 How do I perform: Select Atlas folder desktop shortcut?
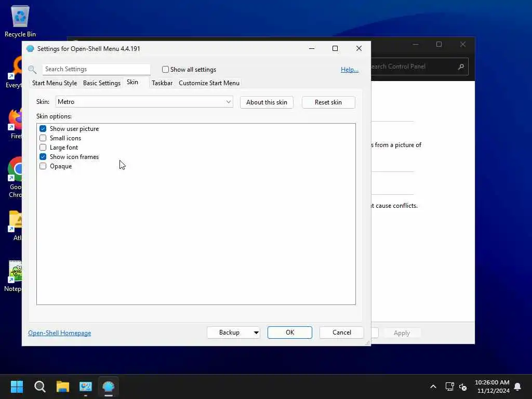[x=15, y=225]
